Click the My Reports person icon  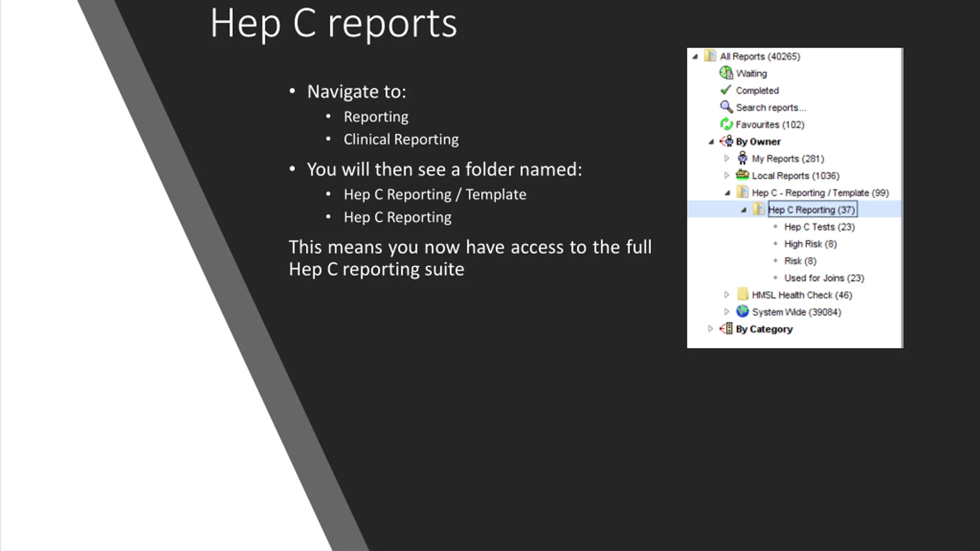[x=742, y=158]
